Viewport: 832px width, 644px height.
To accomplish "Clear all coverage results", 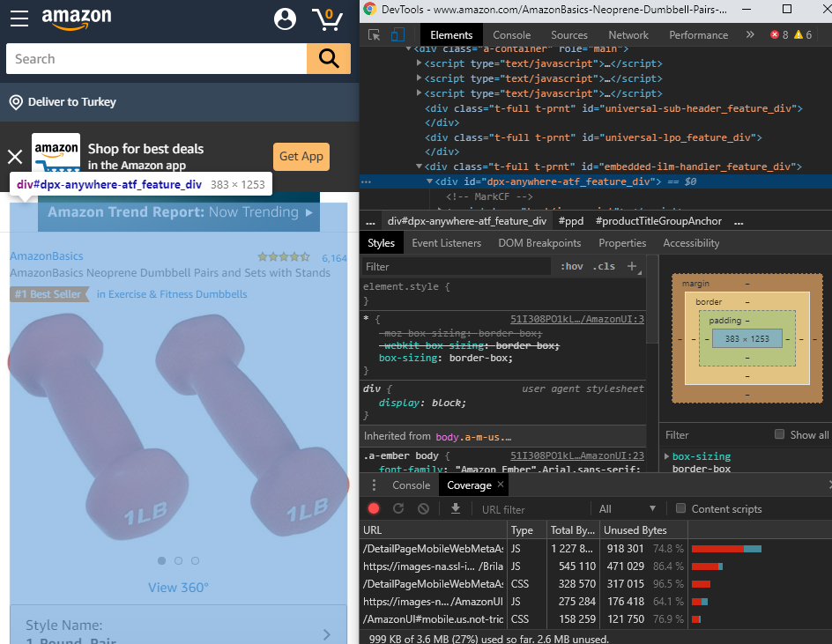I will (x=423, y=508).
